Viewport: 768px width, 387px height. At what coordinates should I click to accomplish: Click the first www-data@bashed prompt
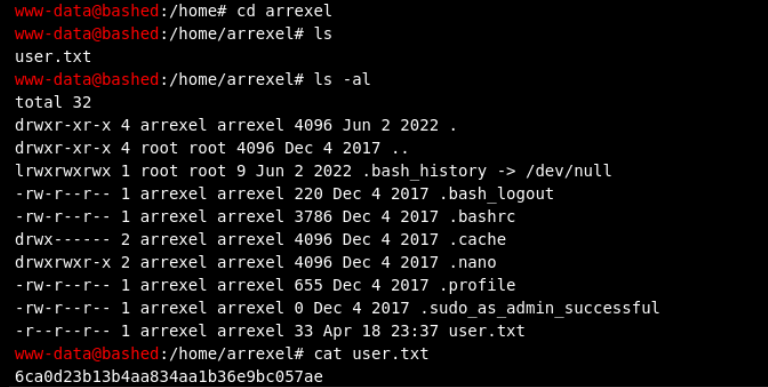(x=87, y=11)
